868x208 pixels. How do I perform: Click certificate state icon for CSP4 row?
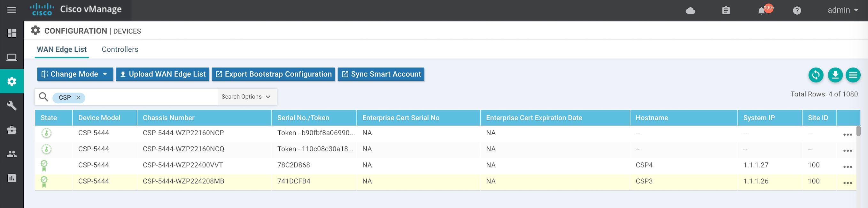pos(44,166)
